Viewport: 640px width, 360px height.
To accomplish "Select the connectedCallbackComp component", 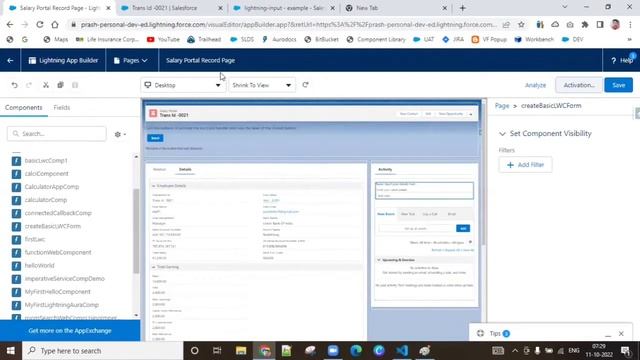I will click(x=58, y=213).
